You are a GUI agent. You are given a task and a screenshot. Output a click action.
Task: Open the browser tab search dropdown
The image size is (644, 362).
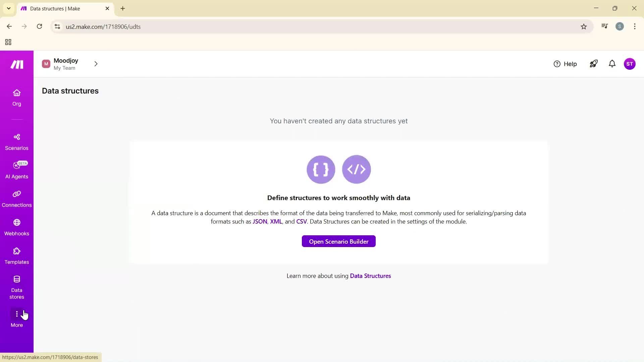pos(9,8)
